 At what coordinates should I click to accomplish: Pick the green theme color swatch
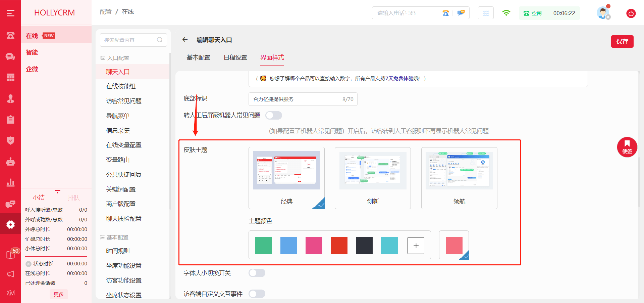pyautogui.click(x=264, y=246)
